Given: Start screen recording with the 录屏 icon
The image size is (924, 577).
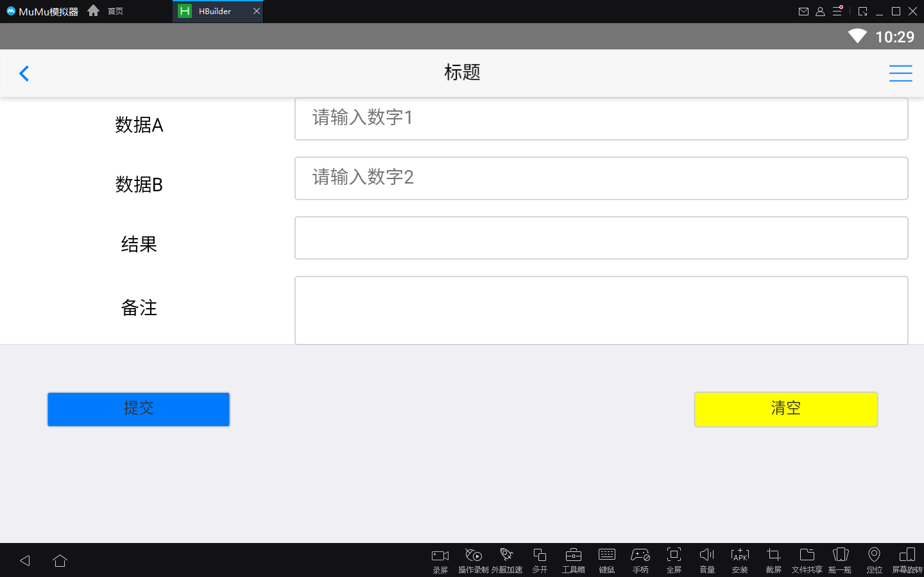Looking at the screenshot, I should [x=440, y=558].
